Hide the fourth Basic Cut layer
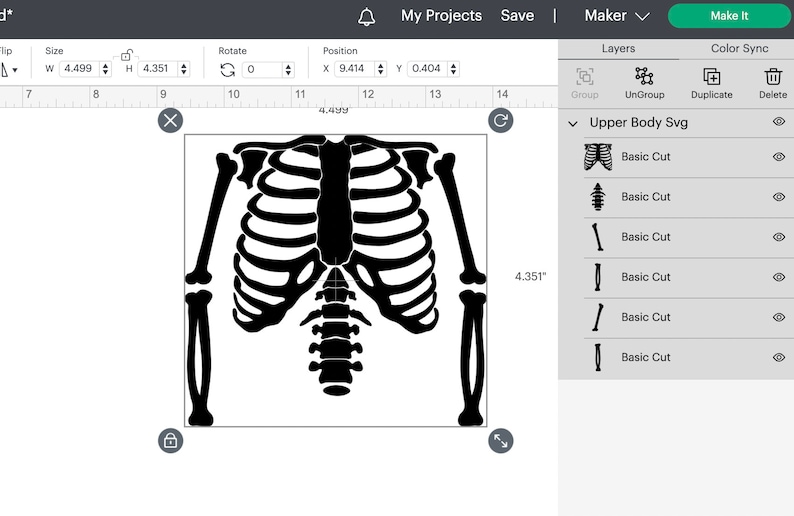 point(779,277)
